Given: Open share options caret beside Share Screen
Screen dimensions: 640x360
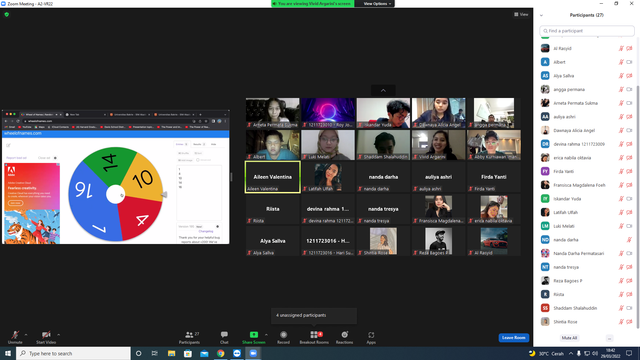Looking at the screenshot, I should pyautogui.click(x=267, y=335).
